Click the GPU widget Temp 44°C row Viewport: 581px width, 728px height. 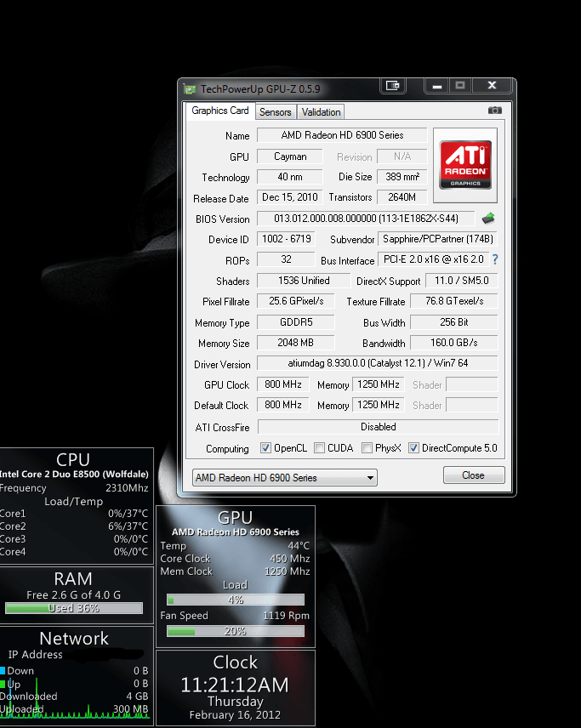(235, 546)
